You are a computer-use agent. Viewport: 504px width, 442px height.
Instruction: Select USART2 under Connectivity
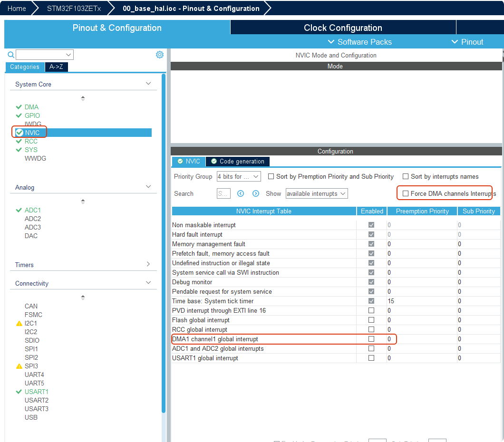[x=37, y=400]
